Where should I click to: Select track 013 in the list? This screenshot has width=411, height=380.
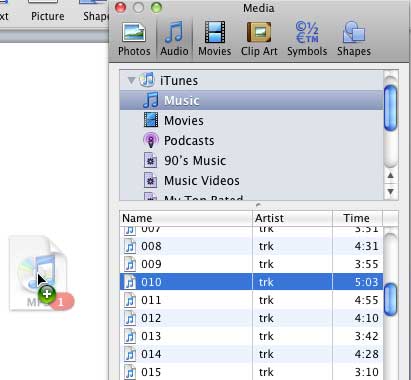coord(251,336)
